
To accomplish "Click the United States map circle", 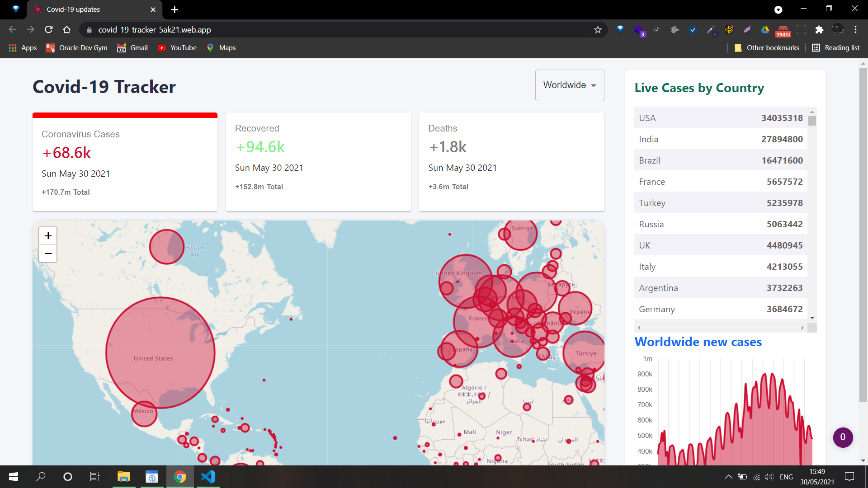I will point(160,352).
